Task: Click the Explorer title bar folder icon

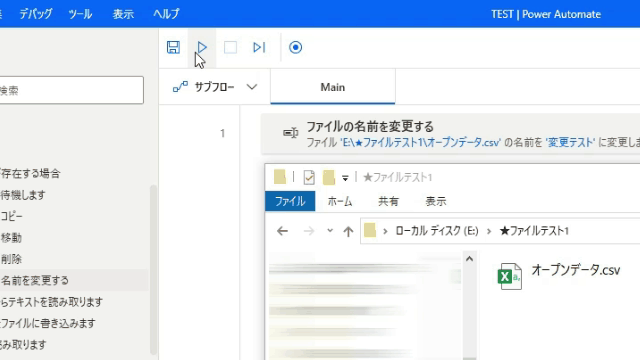Action: point(280,177)
